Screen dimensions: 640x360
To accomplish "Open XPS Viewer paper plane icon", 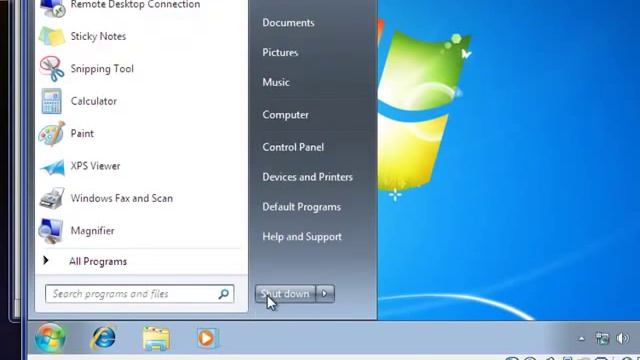I will [52, 167].
